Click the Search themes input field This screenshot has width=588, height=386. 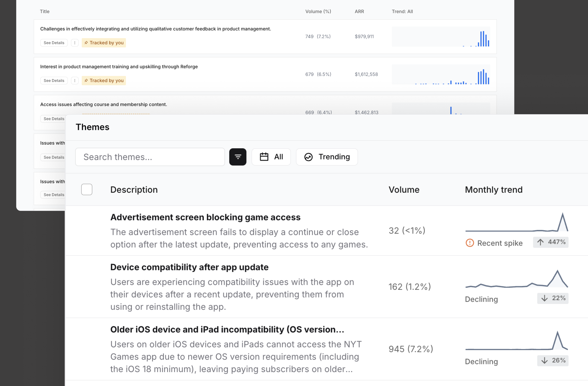[150, 157]
